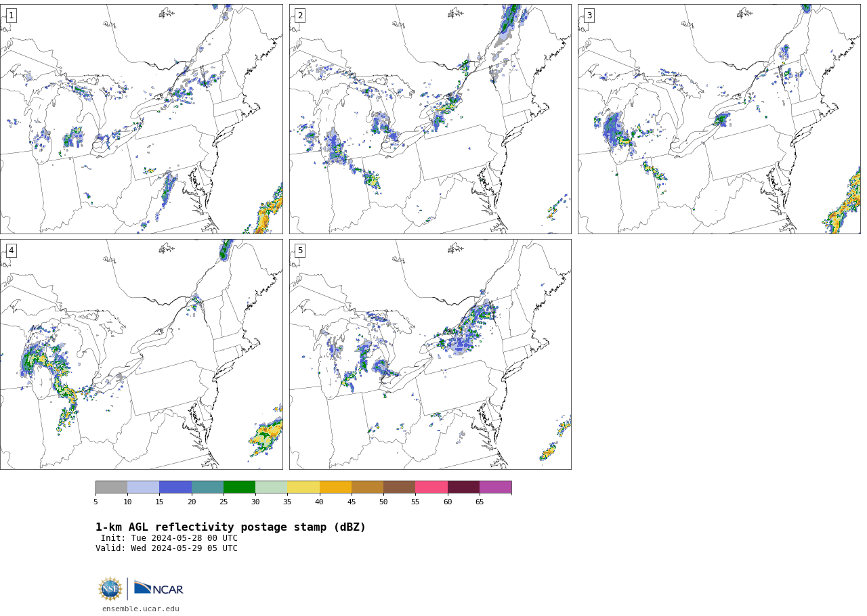This screenshot has width=867, height=616.
Task: Click the 'Valid: Wed 2024-05-29 05 UTC' text
Action: click(167, 548)
